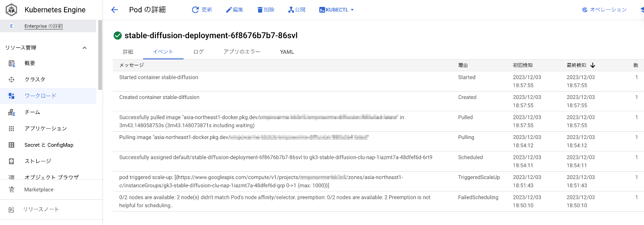Click the 'FailedScheduling' reason cell
The height and width of the screenshot is (225, 644).
[478, 197]
